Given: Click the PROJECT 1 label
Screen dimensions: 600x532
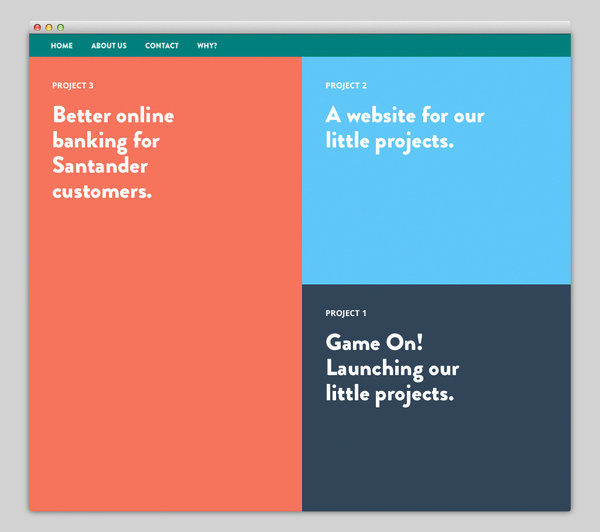Looking at the screenshot, I should 346,313.
